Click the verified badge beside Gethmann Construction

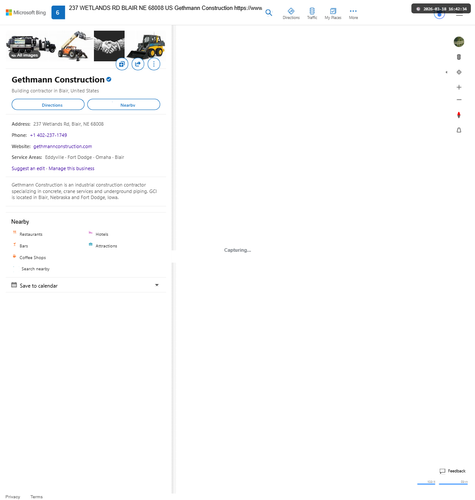(109, 79)
